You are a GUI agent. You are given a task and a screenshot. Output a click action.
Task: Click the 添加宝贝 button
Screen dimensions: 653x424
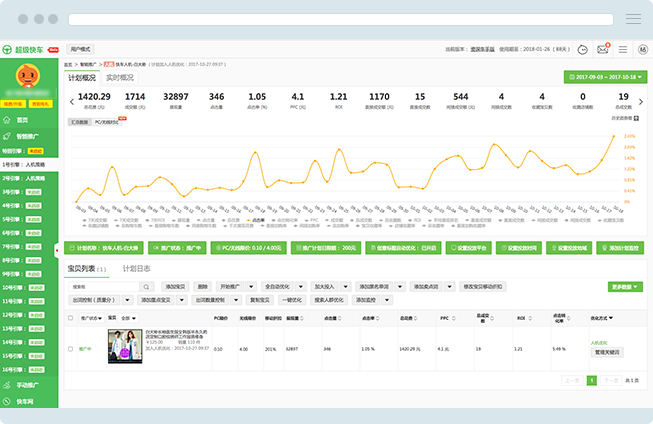coord(175,286)
